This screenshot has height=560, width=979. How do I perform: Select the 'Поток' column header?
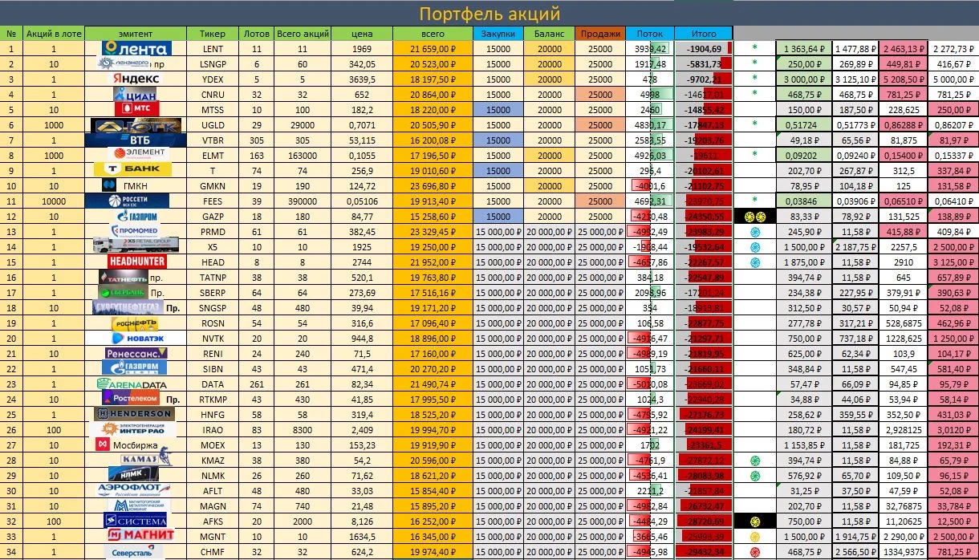(x=650, y=34)
